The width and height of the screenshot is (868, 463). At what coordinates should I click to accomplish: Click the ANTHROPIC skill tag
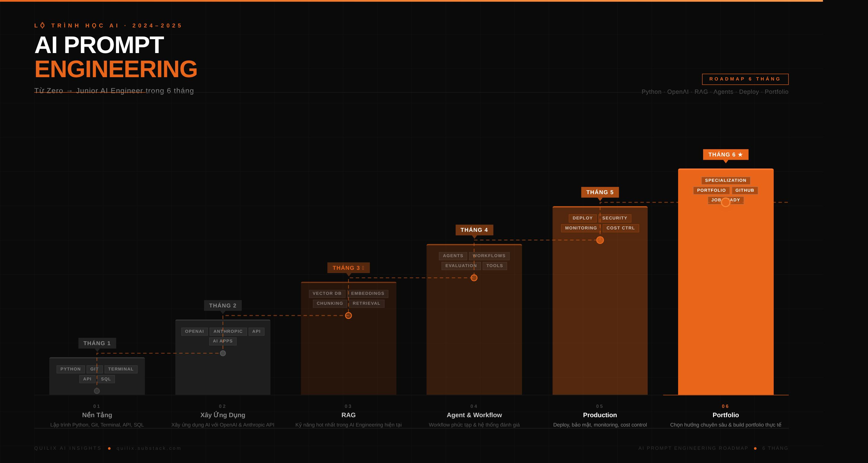[228, 331]
